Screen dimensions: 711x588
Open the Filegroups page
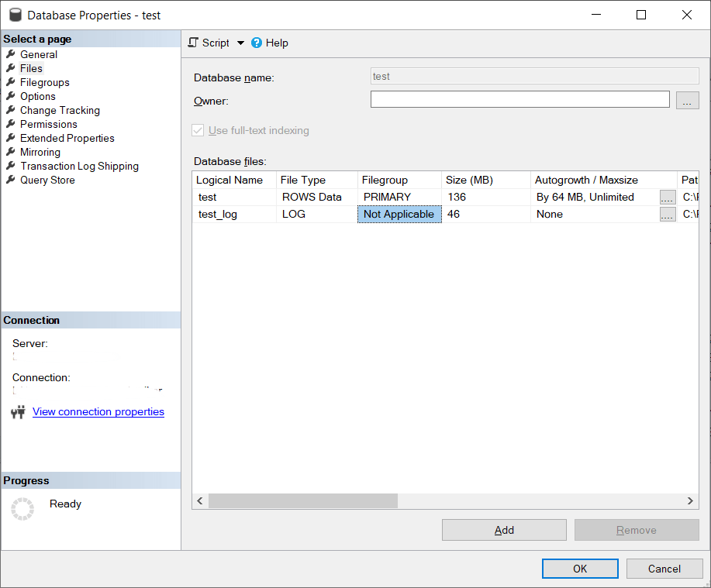point(43,82)
